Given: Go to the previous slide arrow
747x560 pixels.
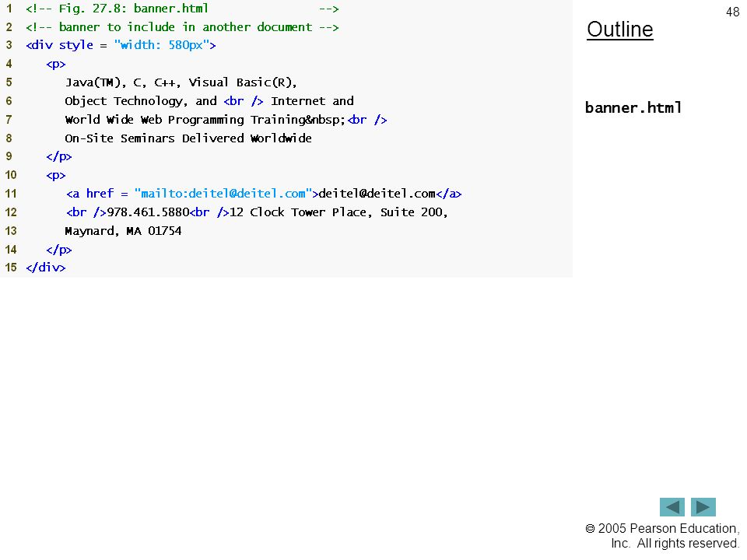Looking at the screenshot, I should [x=672, y=506].
